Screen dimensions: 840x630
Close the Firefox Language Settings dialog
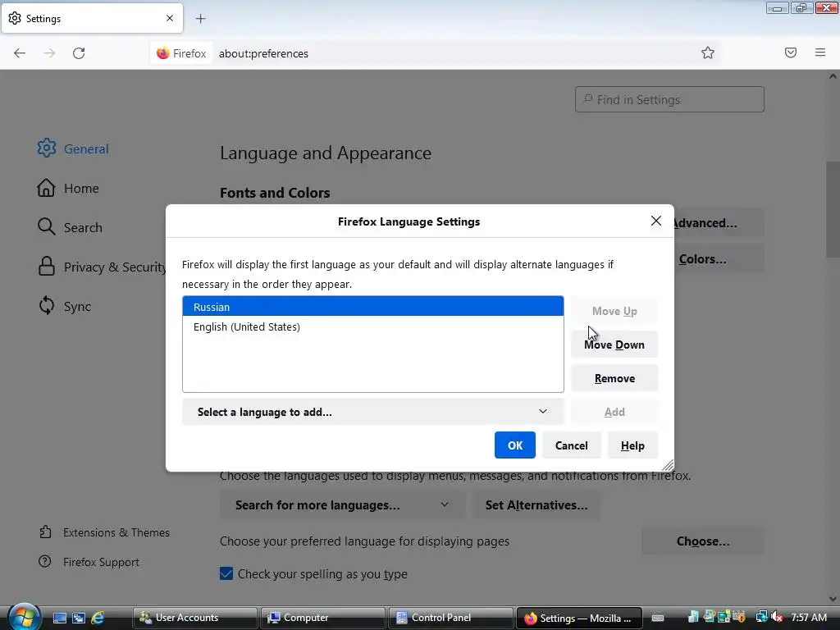pyautogui.click(x=655, y=221)
